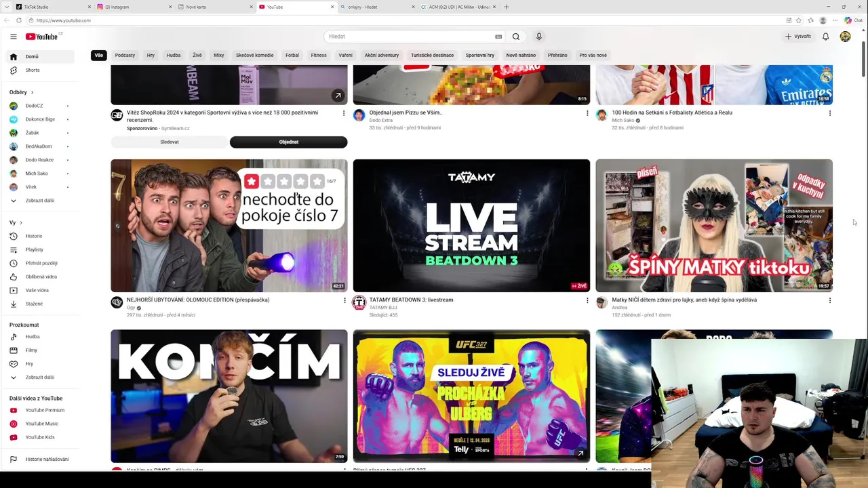This screenshot has height=488, width=868.
Task: Switch to TikTok Studio browser tab
Action: [53, 7]
